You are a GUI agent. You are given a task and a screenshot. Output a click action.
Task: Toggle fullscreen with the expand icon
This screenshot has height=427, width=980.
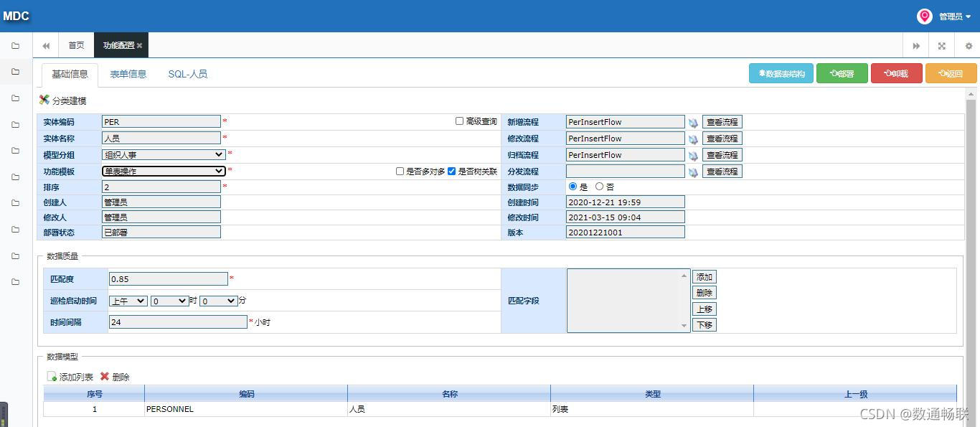click(x=942, y=46)
